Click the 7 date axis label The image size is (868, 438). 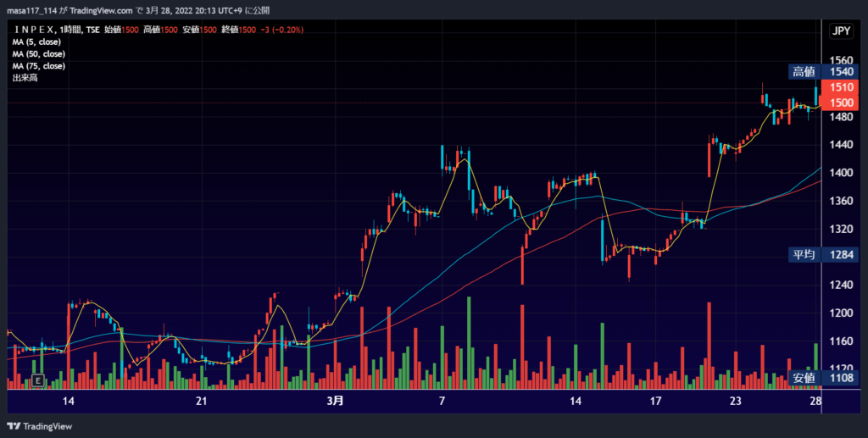(442, 401)
